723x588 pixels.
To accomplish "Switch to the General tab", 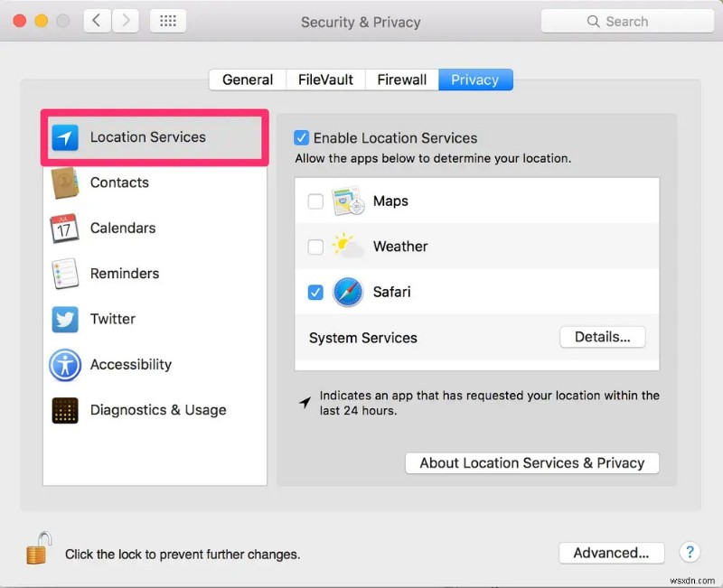I will (247, 79).
